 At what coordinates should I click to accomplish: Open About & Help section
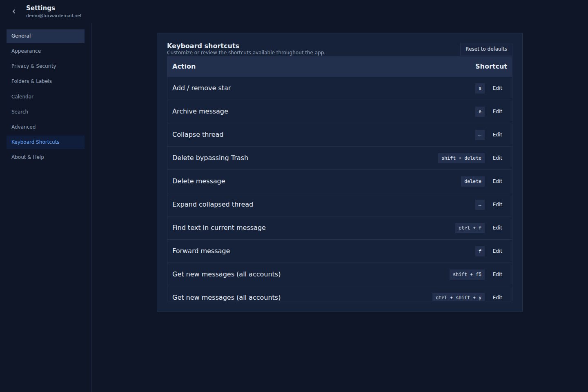[45, 157]
